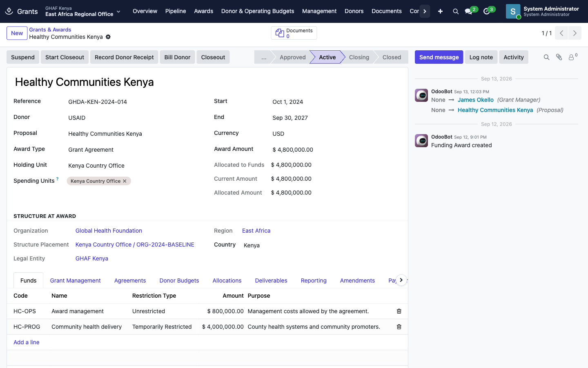The width and height of the screenshot is (588, 368).
Task: Open the Grants app home icon
Action: click(9, 11)
